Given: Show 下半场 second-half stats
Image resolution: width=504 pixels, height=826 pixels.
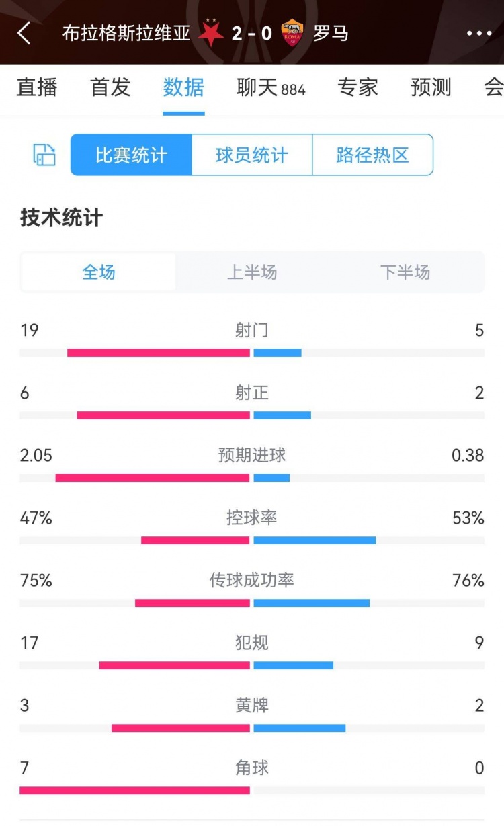Looking at the screenshot, I should [x=405, y=272].
